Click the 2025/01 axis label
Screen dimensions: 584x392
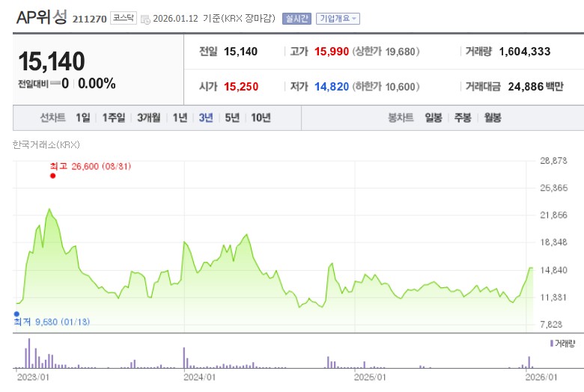click(x=370, y=377)
